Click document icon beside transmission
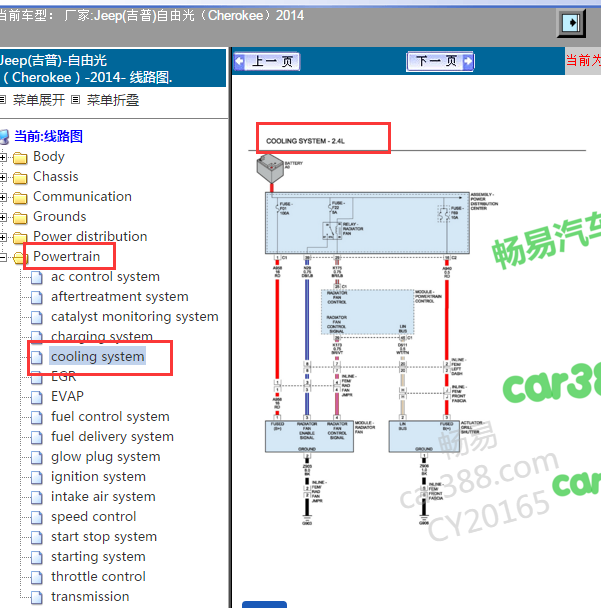The height and width of the screenshot is (608, 601). (x=37, y=598)
